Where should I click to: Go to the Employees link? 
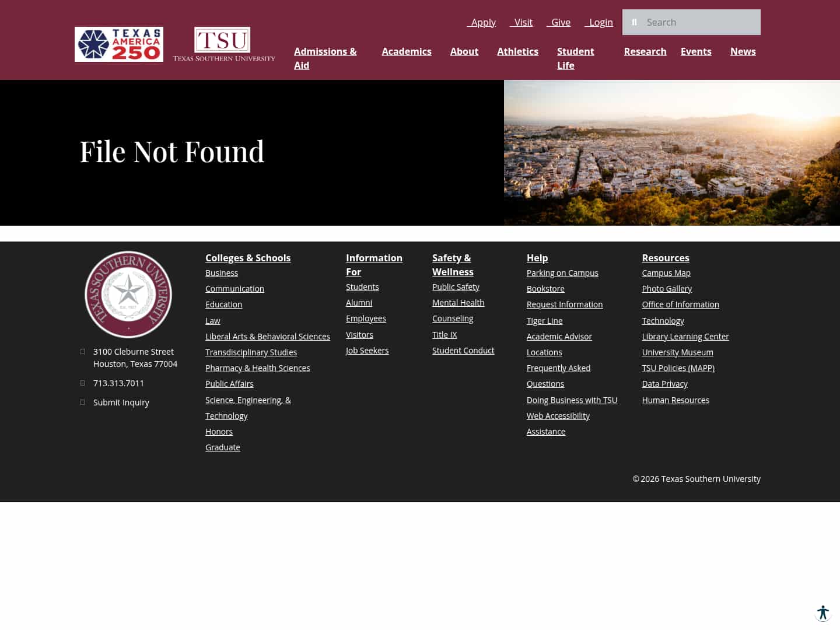pyautogui.click(x=366, y=318)
